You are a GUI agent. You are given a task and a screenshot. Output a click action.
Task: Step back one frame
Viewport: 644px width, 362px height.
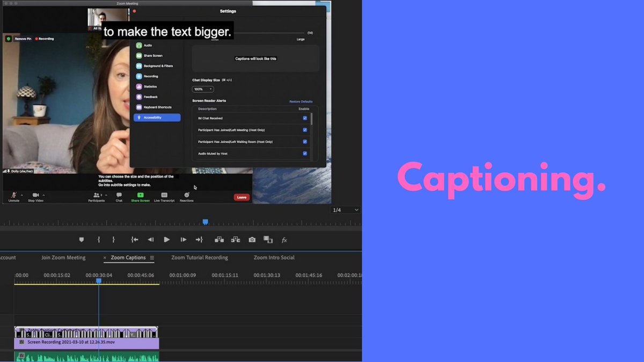[151, 240]
